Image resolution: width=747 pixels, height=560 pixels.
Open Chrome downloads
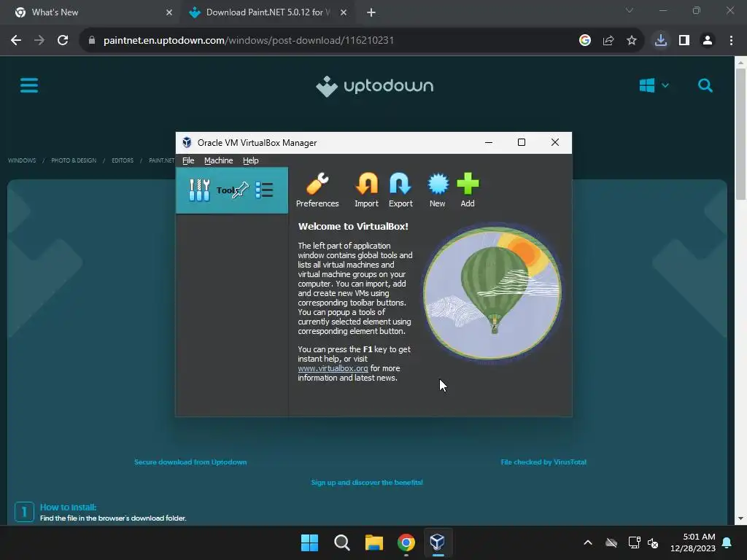(661, 40)
